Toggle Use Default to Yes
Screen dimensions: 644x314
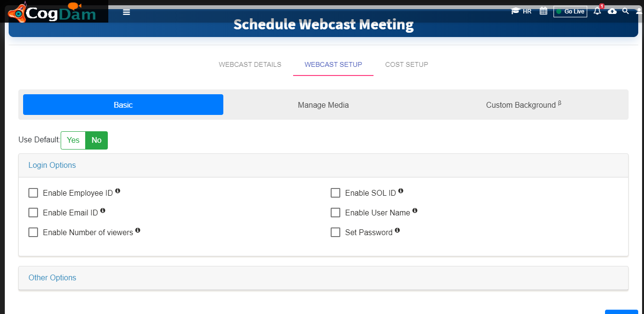point(73,140)
